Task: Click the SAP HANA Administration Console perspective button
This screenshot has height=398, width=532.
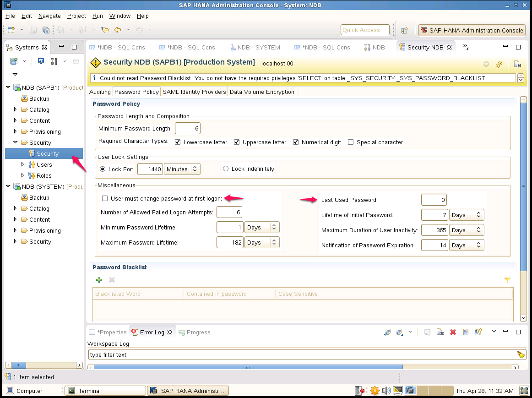Action: point(472,30)
